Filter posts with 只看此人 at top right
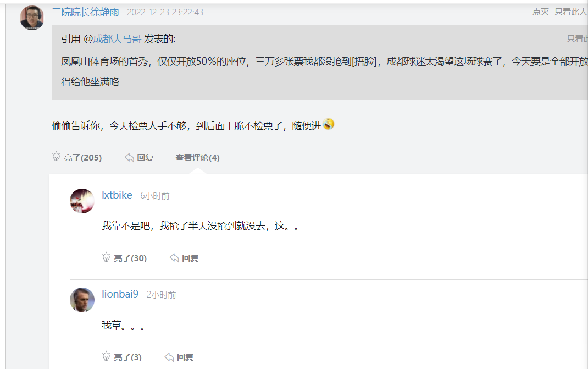The image size is (588, 369). 570,12
